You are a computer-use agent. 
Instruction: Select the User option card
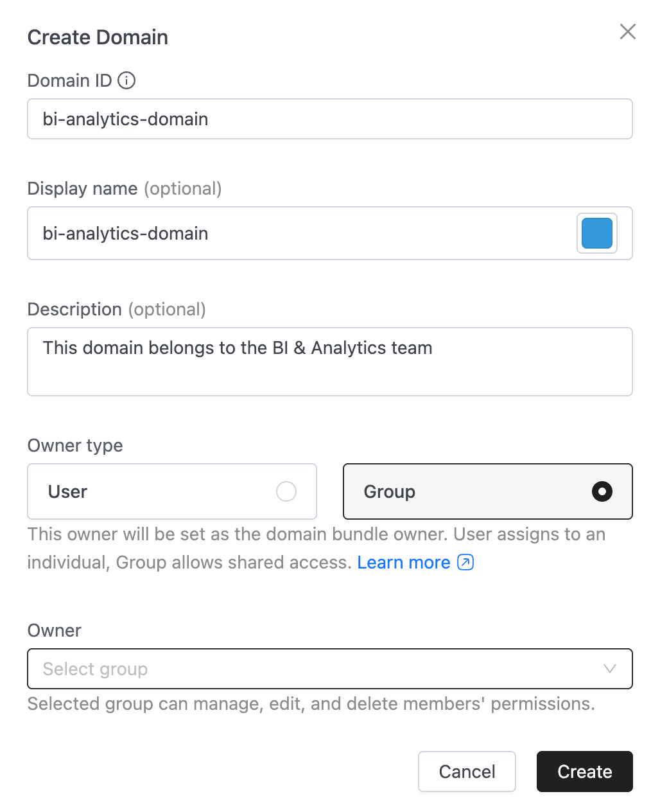(171, 491)
